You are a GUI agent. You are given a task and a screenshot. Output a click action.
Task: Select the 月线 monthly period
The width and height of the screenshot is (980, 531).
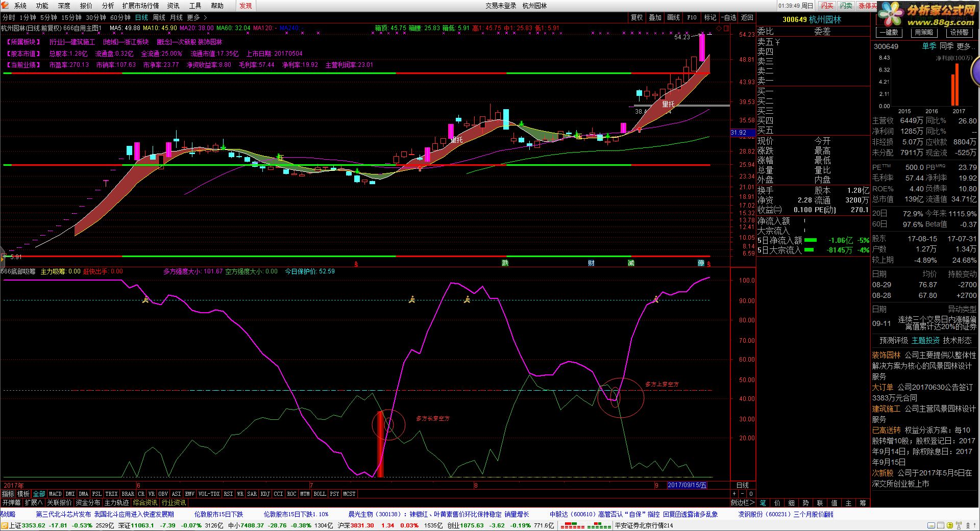point(176,17)
